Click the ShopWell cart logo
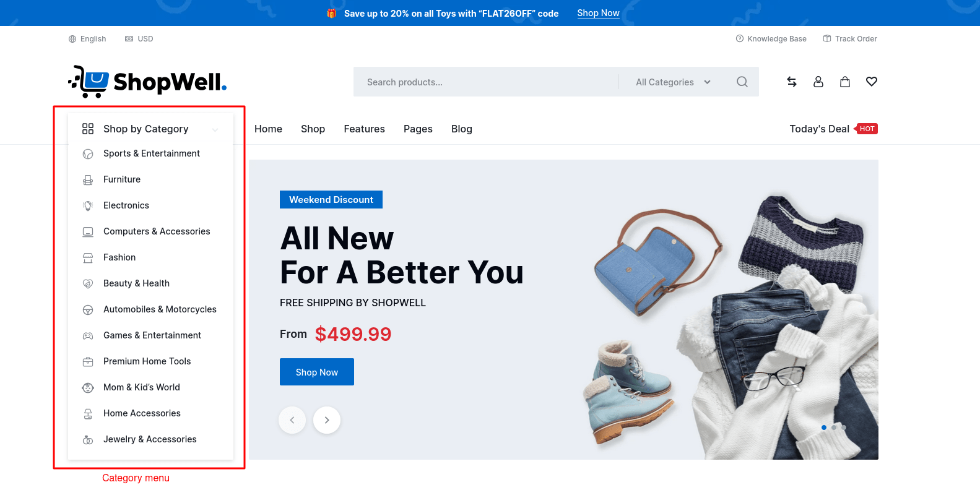 pyautogui.click(x=147, y=82)
